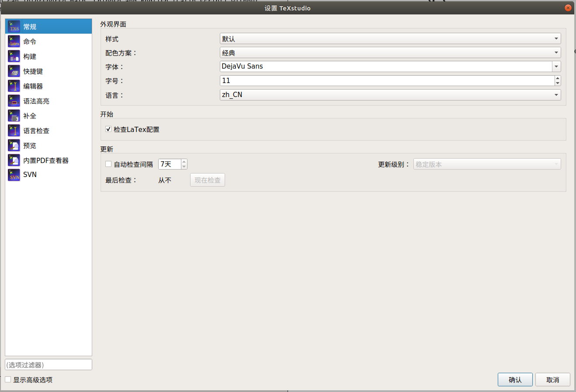Click the 从不 last check value

coord(165,180)
